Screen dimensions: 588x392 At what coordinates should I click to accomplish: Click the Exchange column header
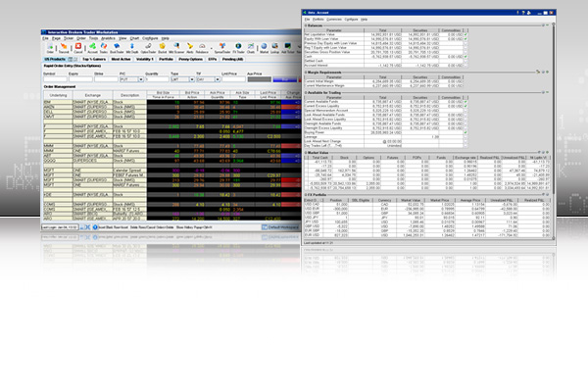click(93, 95)
